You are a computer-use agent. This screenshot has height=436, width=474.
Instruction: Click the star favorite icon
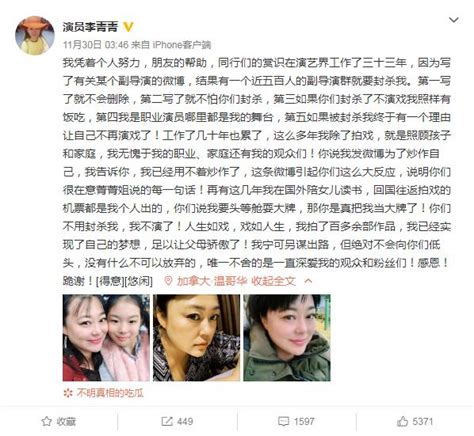tap(46, 421)
